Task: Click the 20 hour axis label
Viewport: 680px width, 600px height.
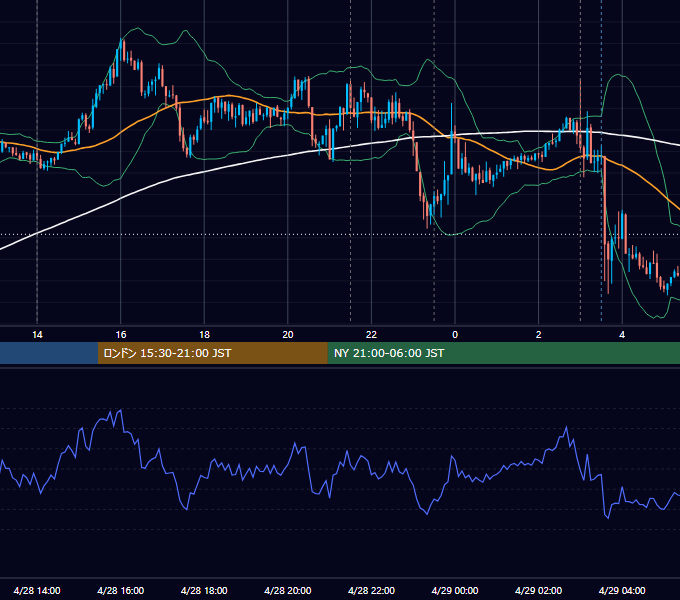Action: pos(288,335)
